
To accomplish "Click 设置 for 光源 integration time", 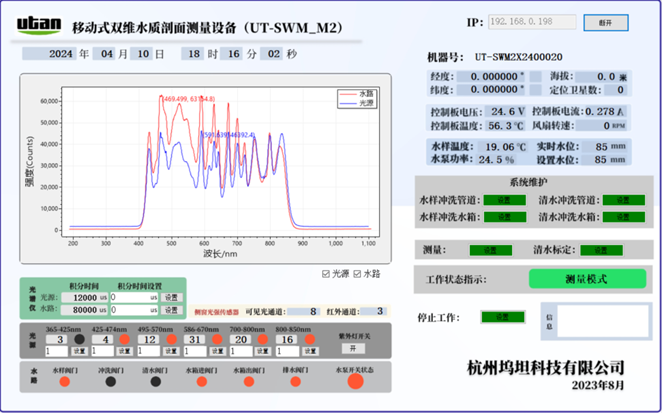I will point(171,297).
